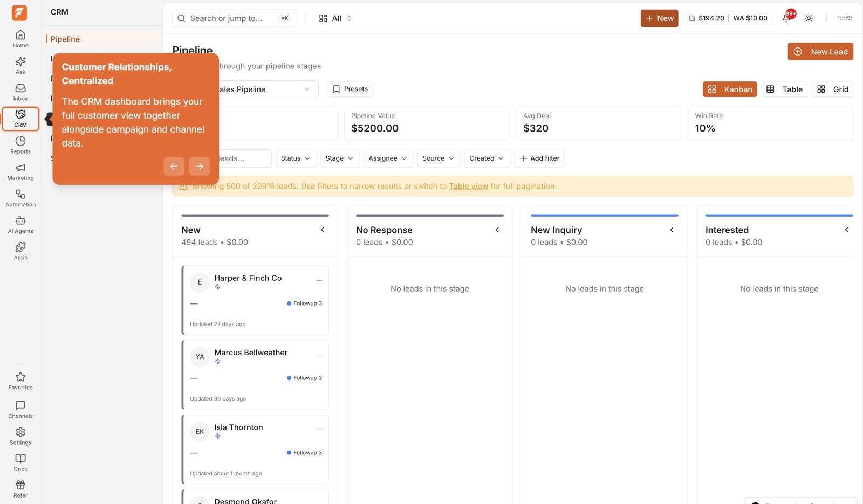Click the EK avatar on Isla Thornton card
863x504 pixels.
[200, 431]
